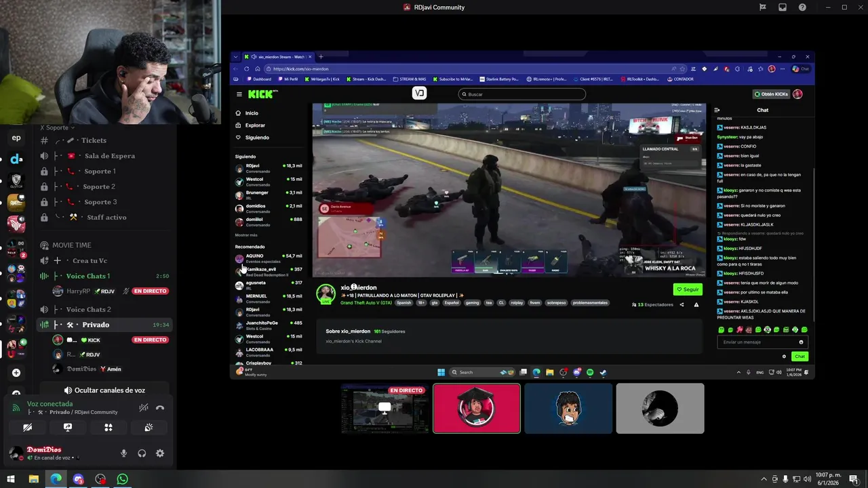Click Ocultar canales de voz button
868x488 pixels.
click(x=104, y=390)
